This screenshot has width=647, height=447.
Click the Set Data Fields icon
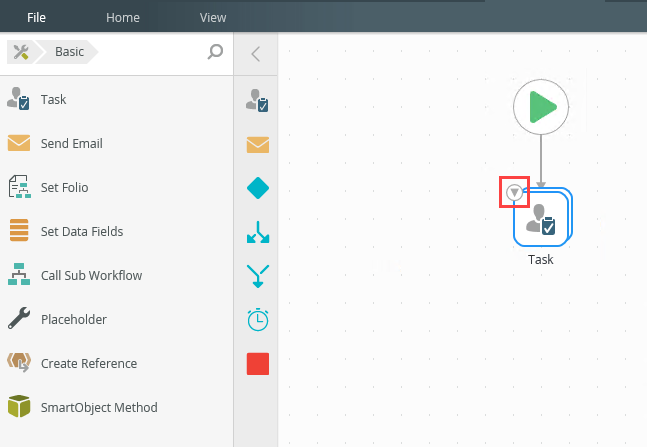[x=19, y=230]
